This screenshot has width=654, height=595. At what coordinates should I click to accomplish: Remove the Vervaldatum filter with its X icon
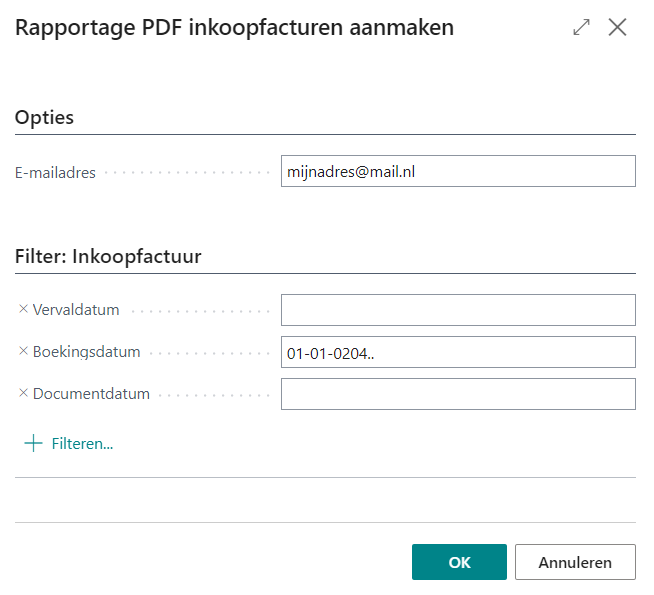24,310
